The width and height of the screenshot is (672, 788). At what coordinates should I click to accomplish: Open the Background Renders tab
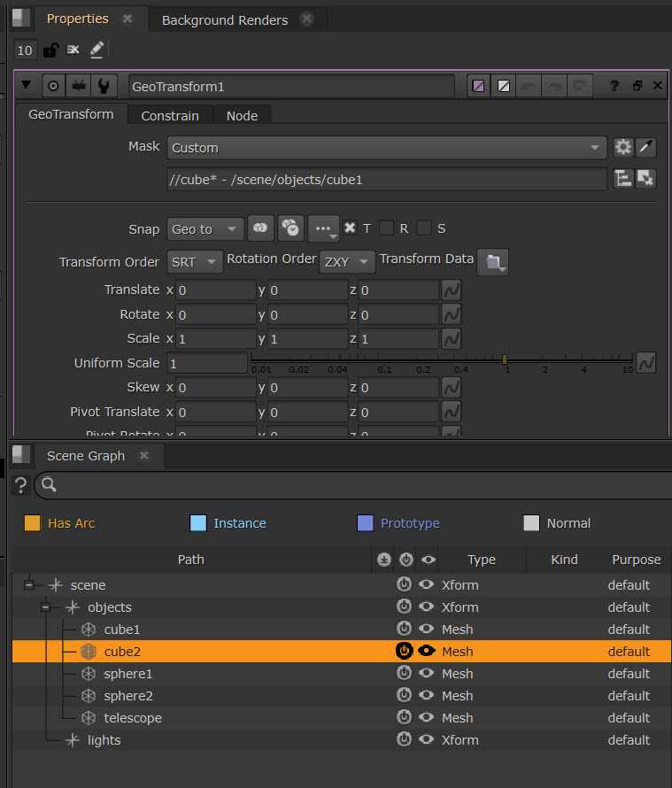click(224, 19)
